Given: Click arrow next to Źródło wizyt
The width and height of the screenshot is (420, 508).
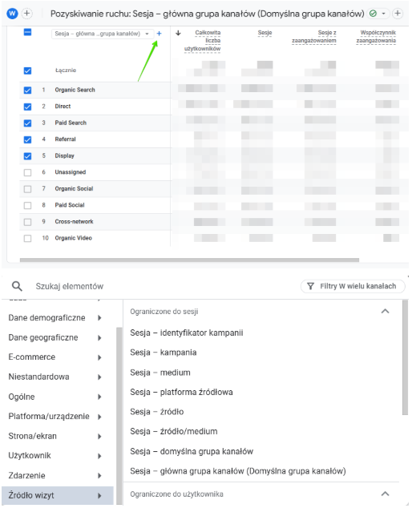Looking at the screenshot, I should pos(100,496).
